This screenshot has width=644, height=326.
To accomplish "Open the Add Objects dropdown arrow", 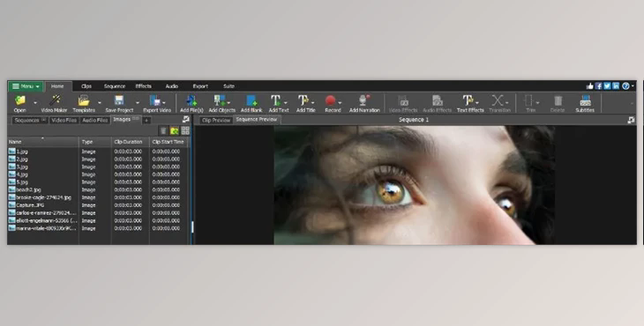I will 228,103.
